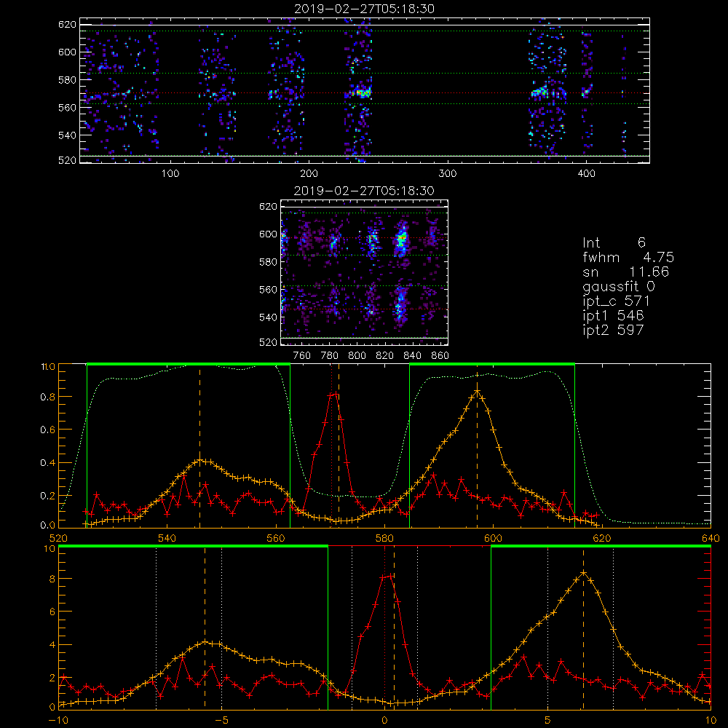Screen dimensions: 728x728
Task: Click red central peak in bottom profile plot
Action: (387, 576)
